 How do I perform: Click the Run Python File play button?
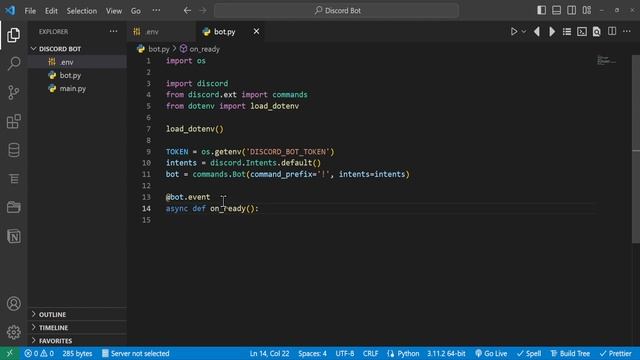[514, 31]
